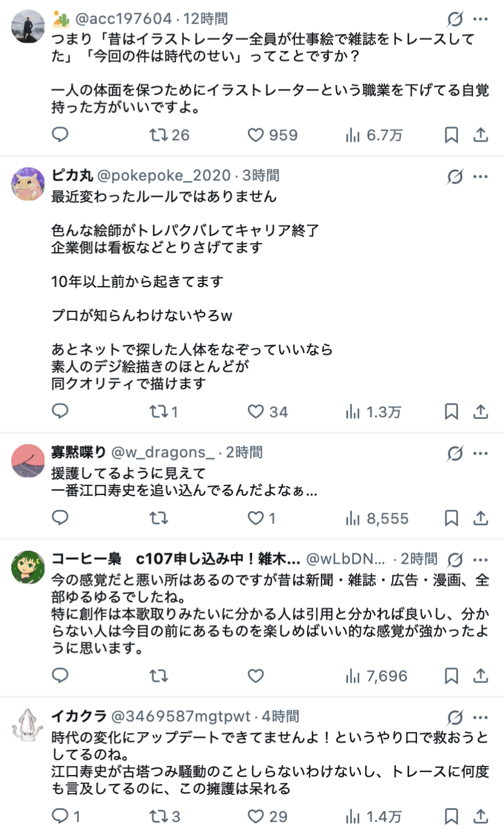Screen dimensions: 504x833
Task: Open ピカ丸's profile avatar
Action: [28, 184]
